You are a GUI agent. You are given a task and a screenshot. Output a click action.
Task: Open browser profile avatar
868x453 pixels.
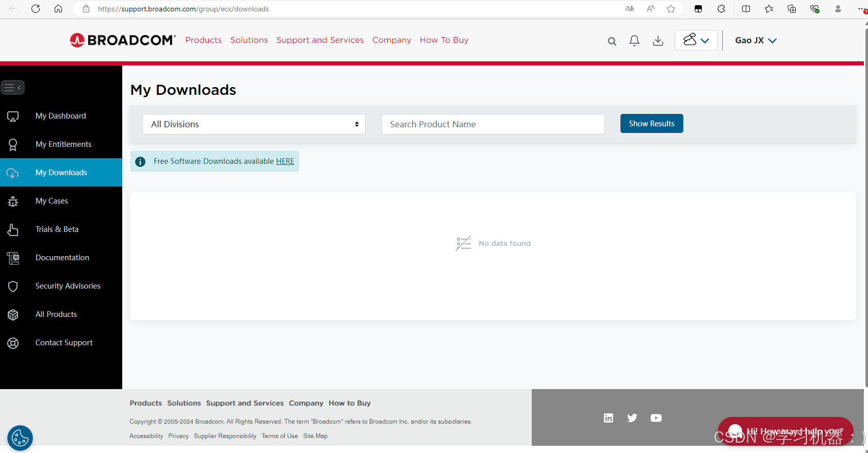click(x=838, y=9)
